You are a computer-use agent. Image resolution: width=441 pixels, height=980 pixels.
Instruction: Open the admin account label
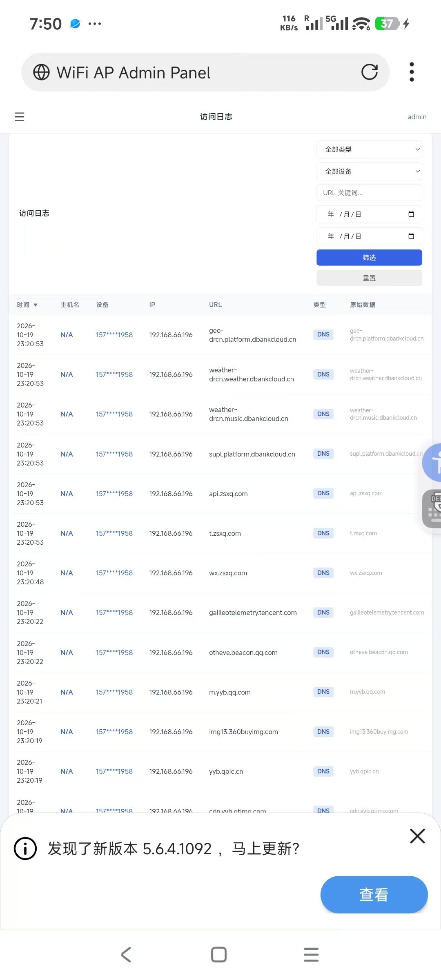coord(417,117)
